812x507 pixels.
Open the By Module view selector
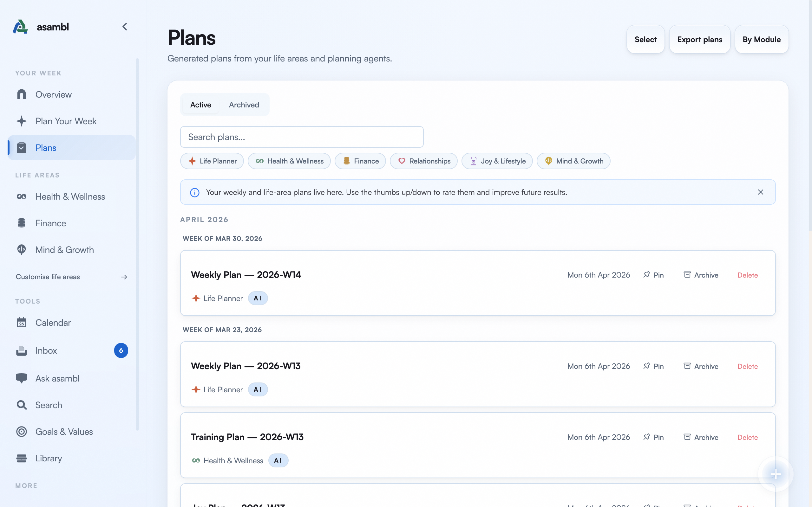pos(761,39)
